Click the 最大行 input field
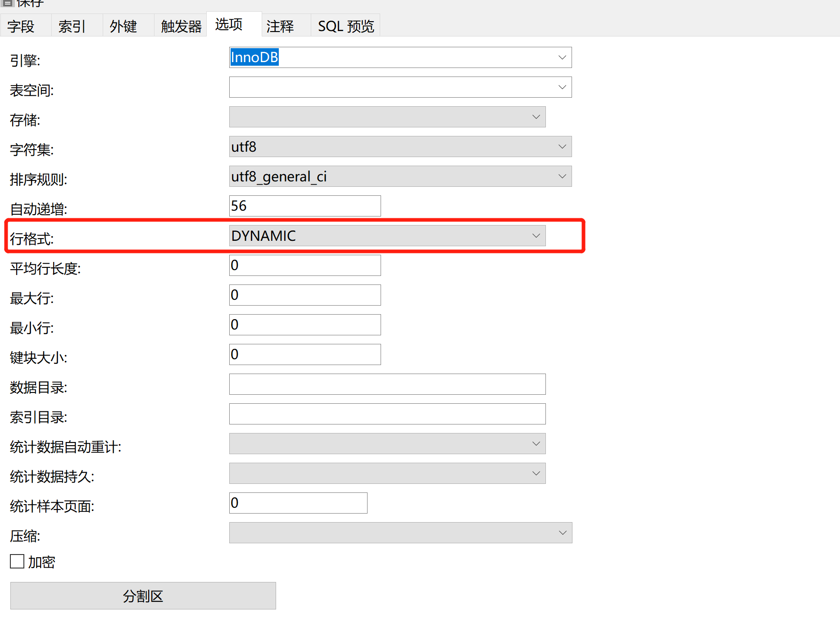Screen dimensions: 840x618 [305, 295]
